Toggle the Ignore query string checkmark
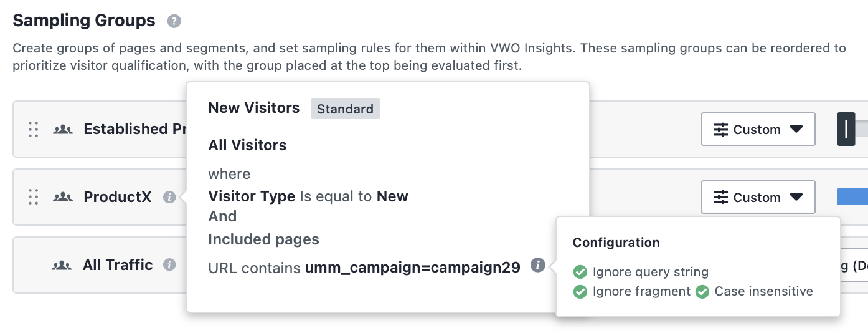868x333 pixels. click(580, 272)
